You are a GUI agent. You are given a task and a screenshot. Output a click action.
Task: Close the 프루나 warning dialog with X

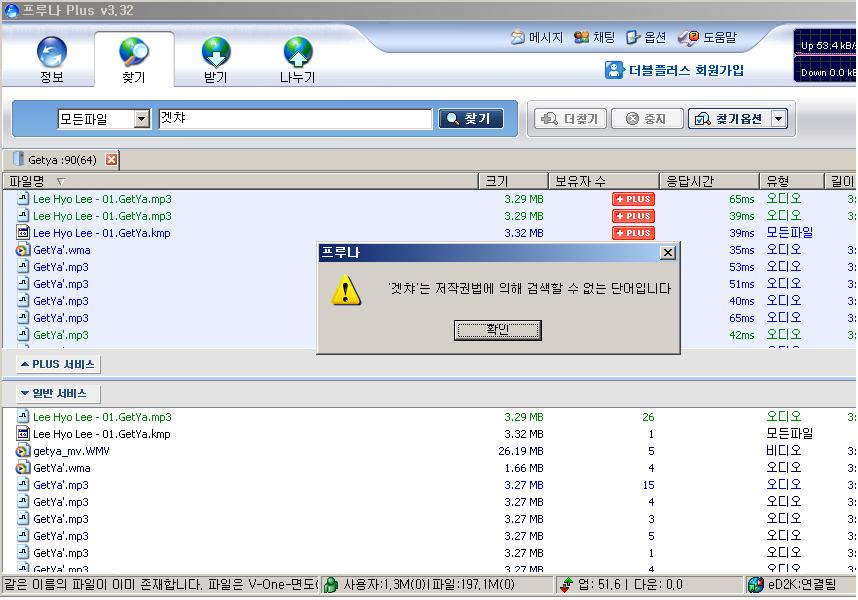(x=668, y=253)
